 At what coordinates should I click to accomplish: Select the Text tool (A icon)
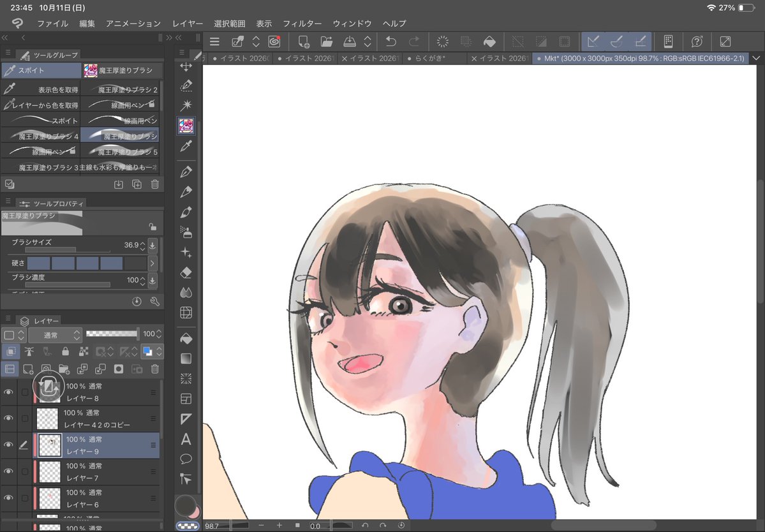[186, 440]
